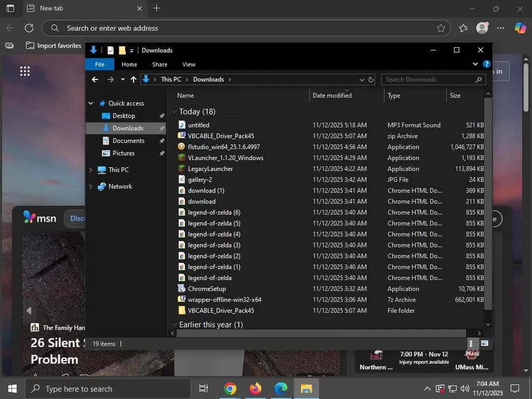This screenshot has height=399, width=532.
Task: Switch to details view icon in status bar
Action: 471,343
